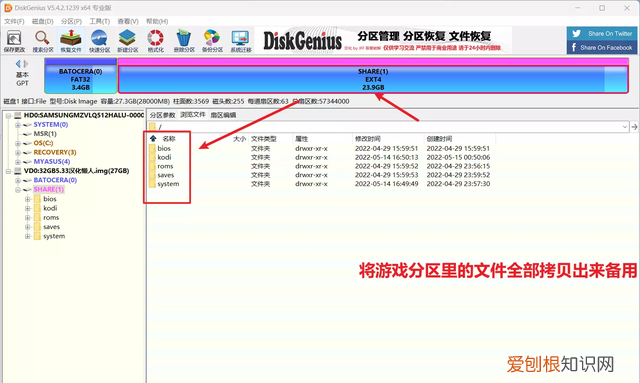Open the 帮助(H) menu
This screenshot has width=640, height=383.
coord(157,21)
